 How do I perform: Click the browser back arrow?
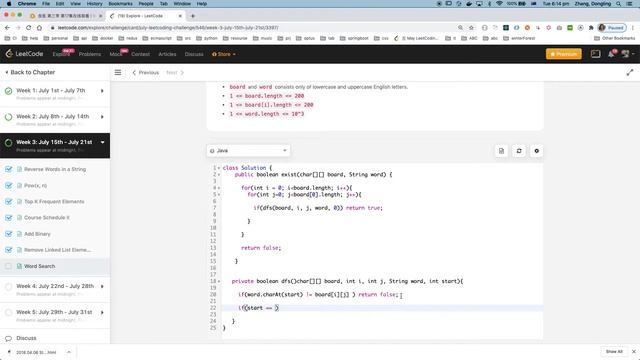7,28
